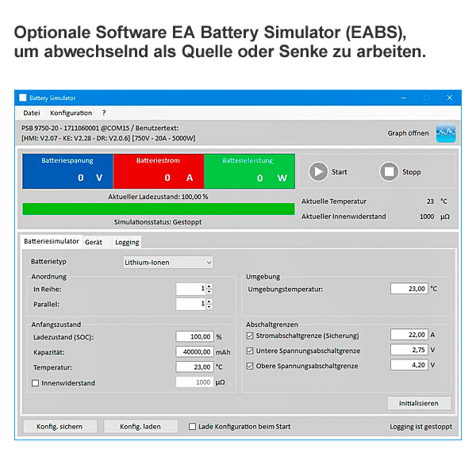Decrease the Parallel spinner value
Image resolution: width=476 pixels, height=476 pixels.
pos(209,307)
